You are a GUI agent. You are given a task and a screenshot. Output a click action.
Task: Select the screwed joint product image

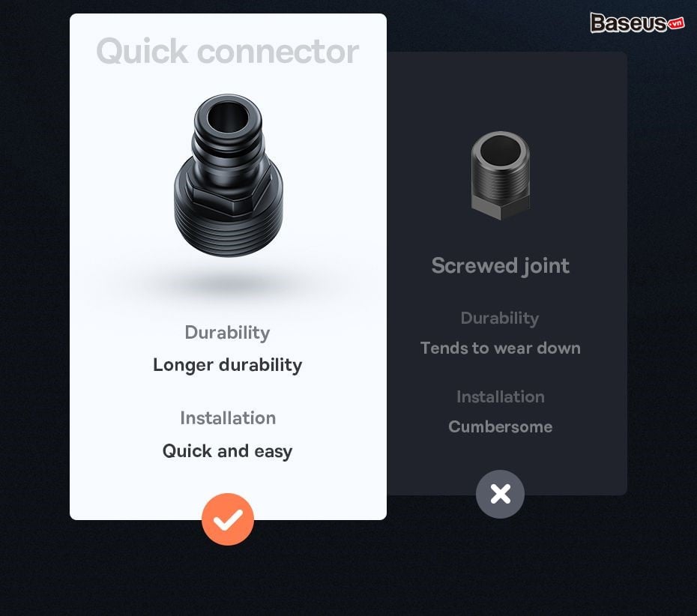coord(501,175)
